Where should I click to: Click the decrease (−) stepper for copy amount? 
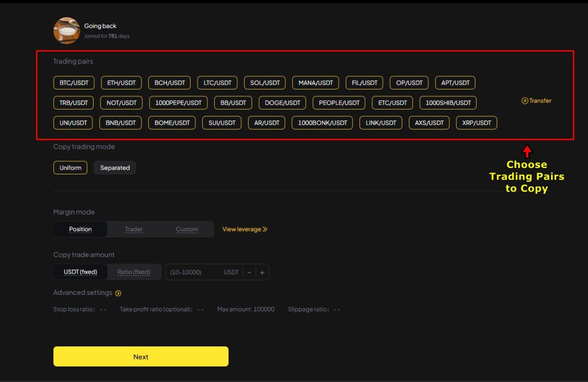pos(249,272)
